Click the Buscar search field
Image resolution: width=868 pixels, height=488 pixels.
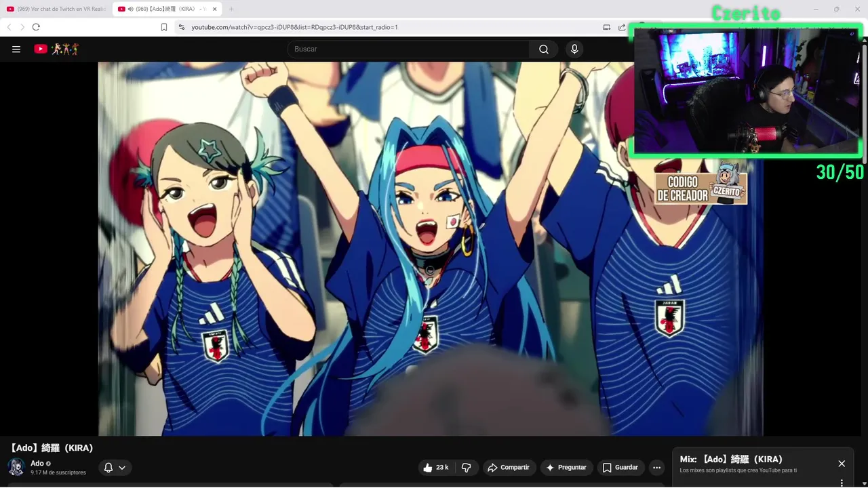point(408,49)
